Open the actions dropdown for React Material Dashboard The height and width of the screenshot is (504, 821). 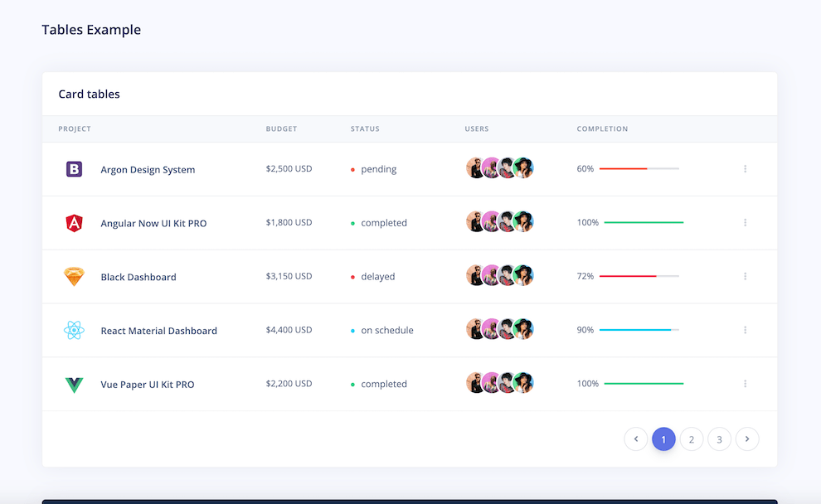(x=745, y=330)
